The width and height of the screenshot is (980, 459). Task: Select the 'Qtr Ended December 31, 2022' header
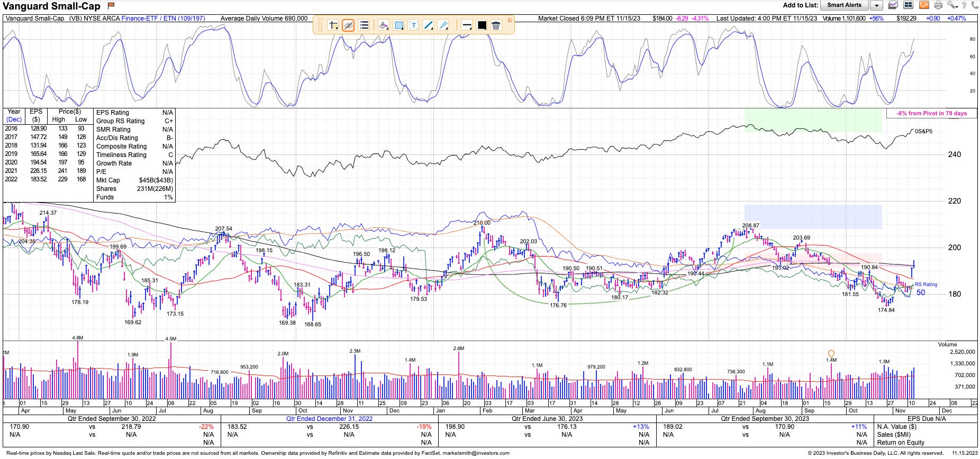329,418
